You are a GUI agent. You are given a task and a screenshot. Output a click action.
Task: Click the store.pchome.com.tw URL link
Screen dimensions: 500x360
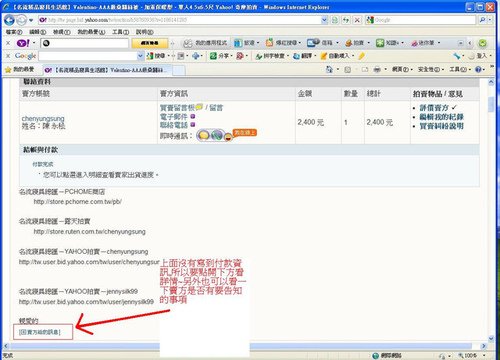click(x=77, y=202)
